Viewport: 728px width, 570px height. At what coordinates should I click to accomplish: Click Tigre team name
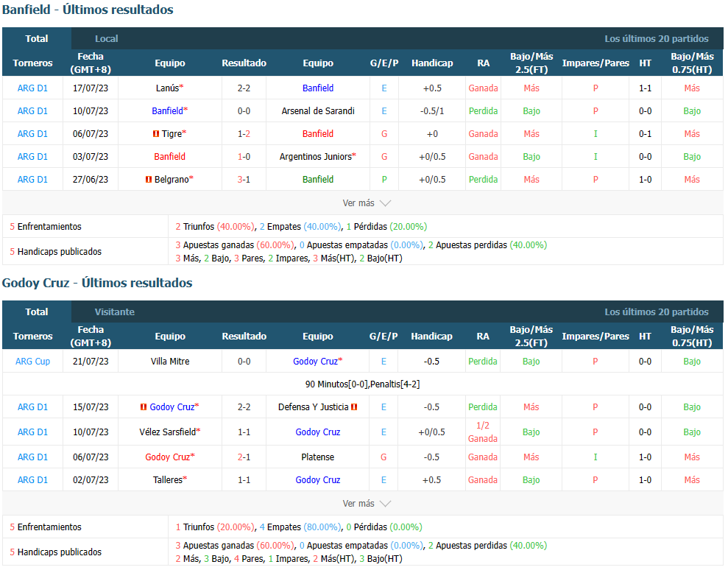pos(172,133)
